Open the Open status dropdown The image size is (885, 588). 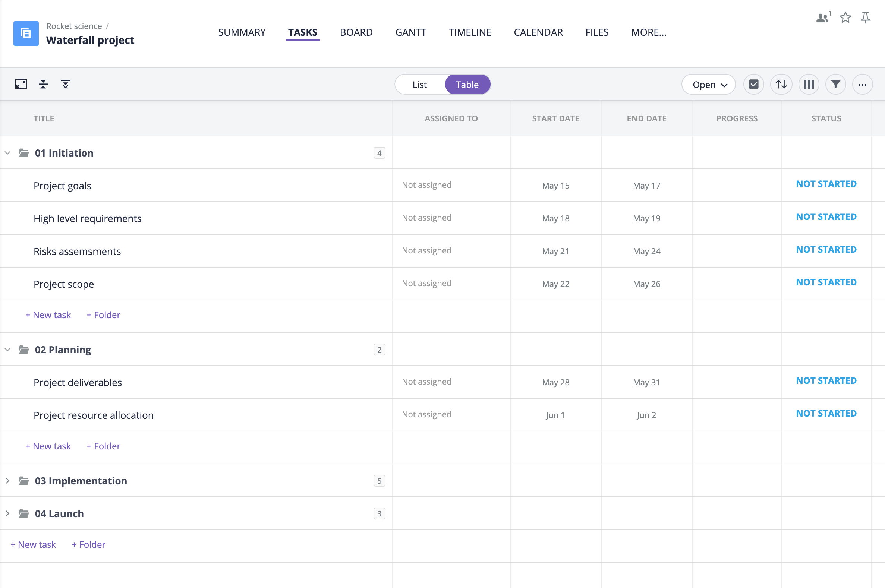click(708, 84)
